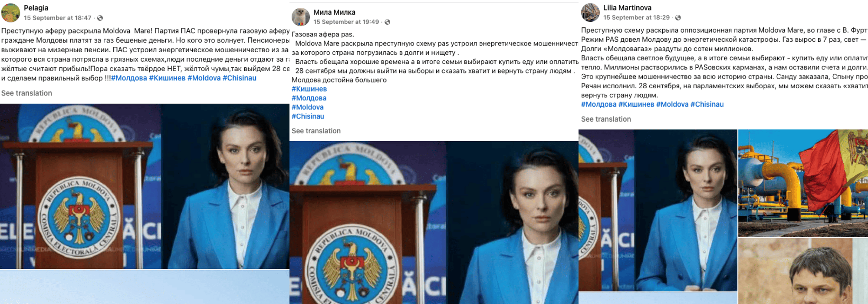Open the #Кишинев hashtag in Мила Милка's post
Screen dimensions: 868x304
(x=309, y=89)
